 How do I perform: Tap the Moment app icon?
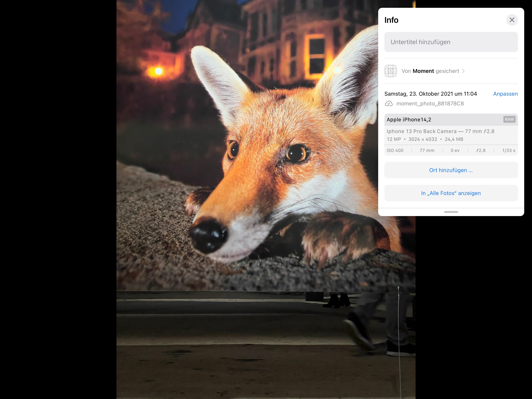[x=390, y=71]
